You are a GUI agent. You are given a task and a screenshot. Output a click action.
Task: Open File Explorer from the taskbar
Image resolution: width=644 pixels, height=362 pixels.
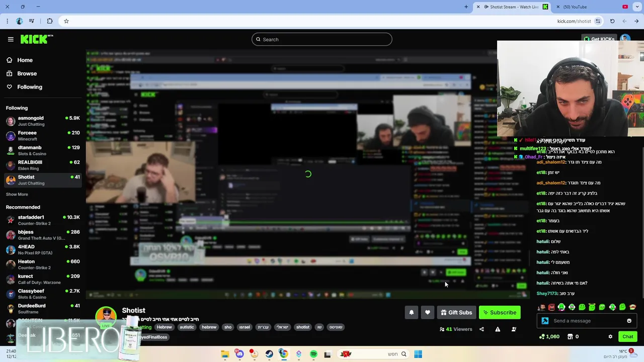tap(225, 354)
